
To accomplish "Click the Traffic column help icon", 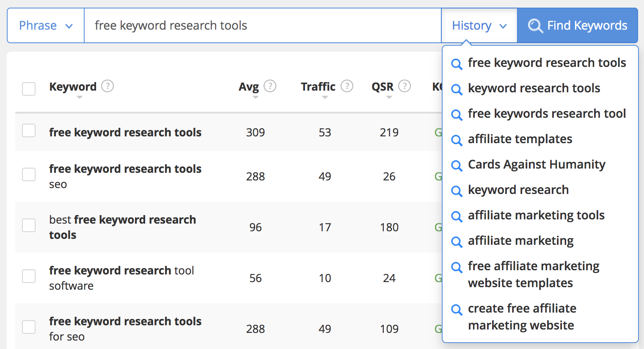I will [347, 86].
